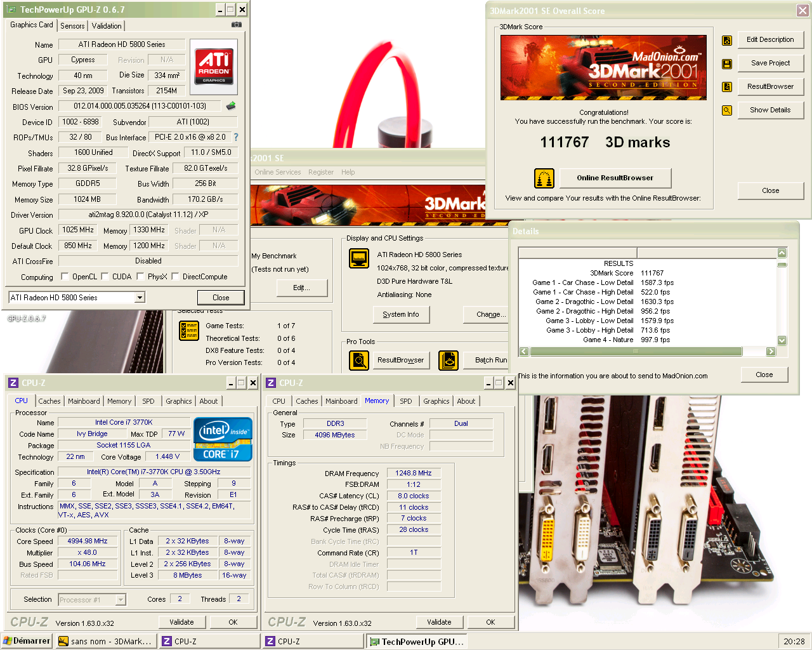Click the ATI Radeon logo in GPU-Z

coord(214,66)
